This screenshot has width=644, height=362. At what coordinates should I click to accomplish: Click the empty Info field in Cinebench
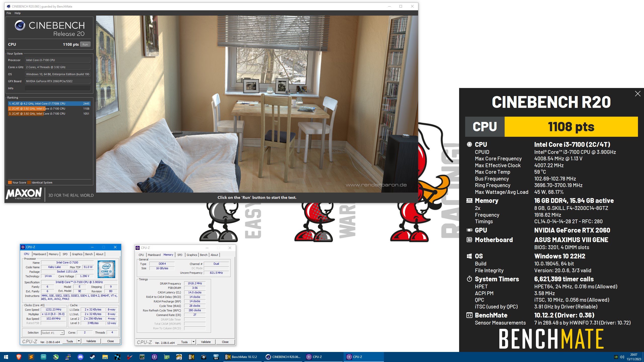(58, 88)
